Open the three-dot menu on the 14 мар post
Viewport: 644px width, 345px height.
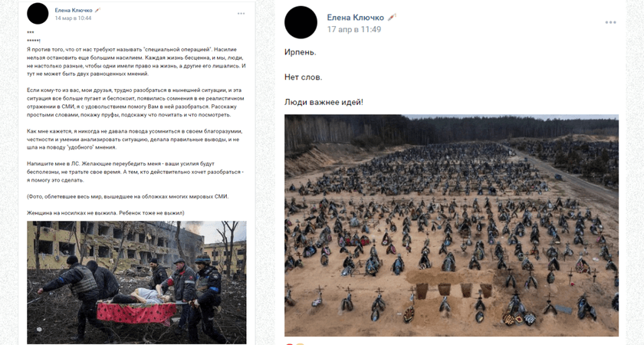coord(241,14)
